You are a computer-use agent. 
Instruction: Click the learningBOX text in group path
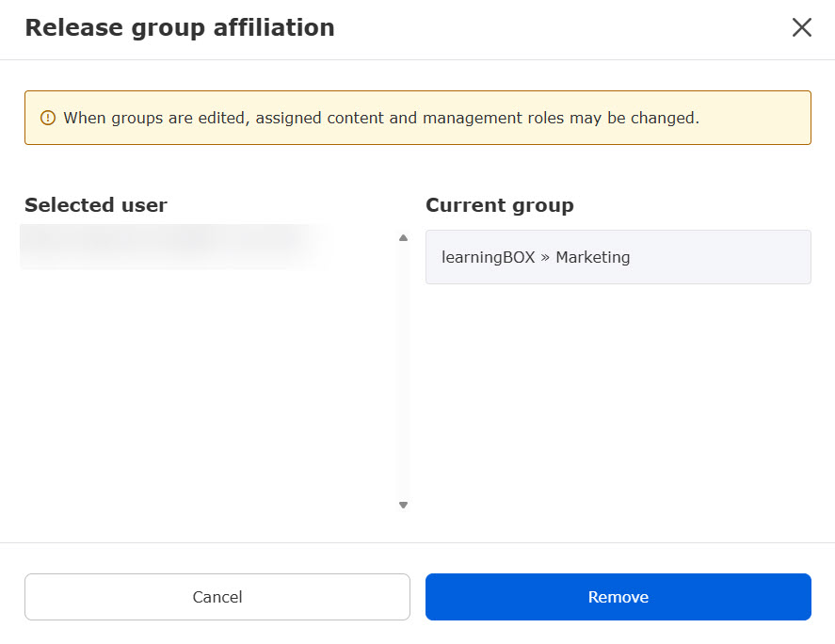pos(488,257)
